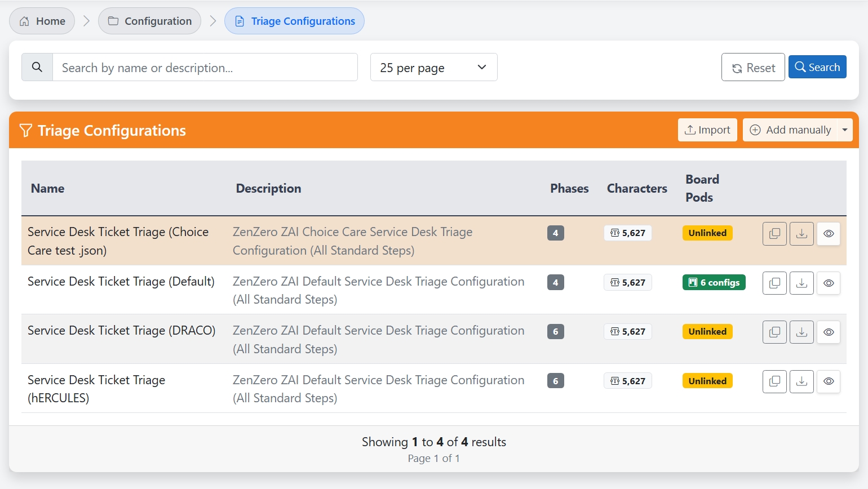
Task: Select the Triage Configurations breadcrumb
Action: 294,21
